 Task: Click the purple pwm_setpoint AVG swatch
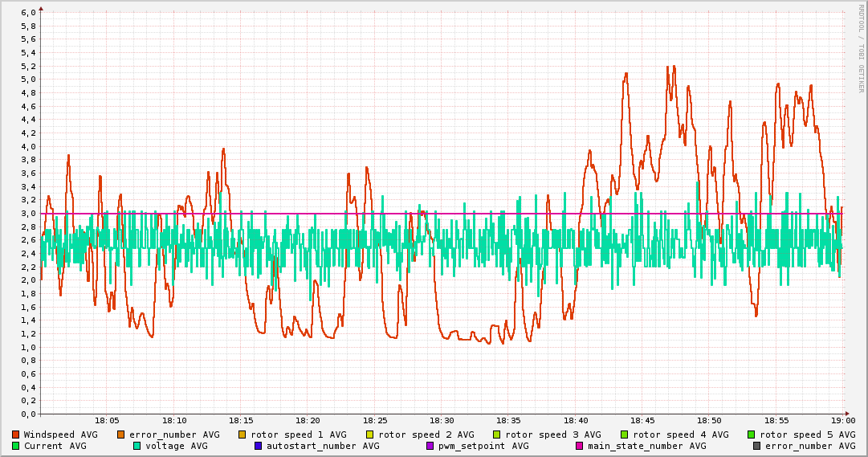(x=430, y=446)
